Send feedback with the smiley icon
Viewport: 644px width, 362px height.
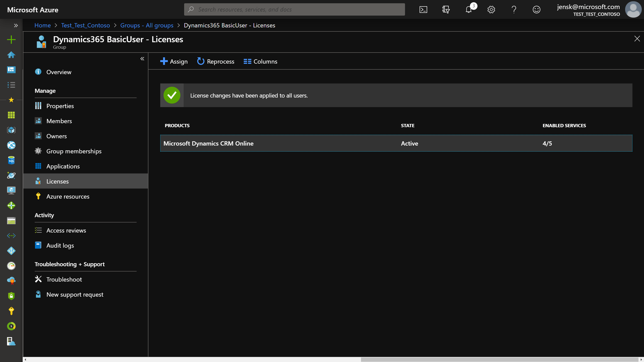(x=537, y=10)
